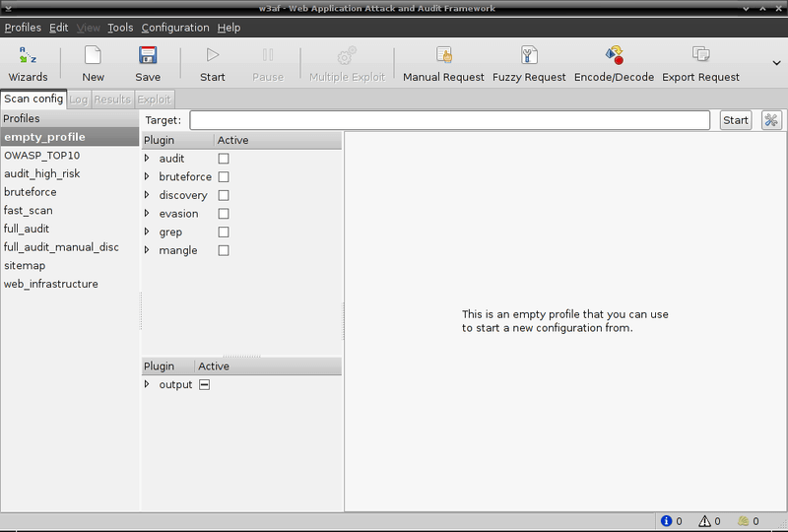Expand the output plugin tree
Image resolution: width=788 pixels, height=532 pixels.
click(147, 384)
